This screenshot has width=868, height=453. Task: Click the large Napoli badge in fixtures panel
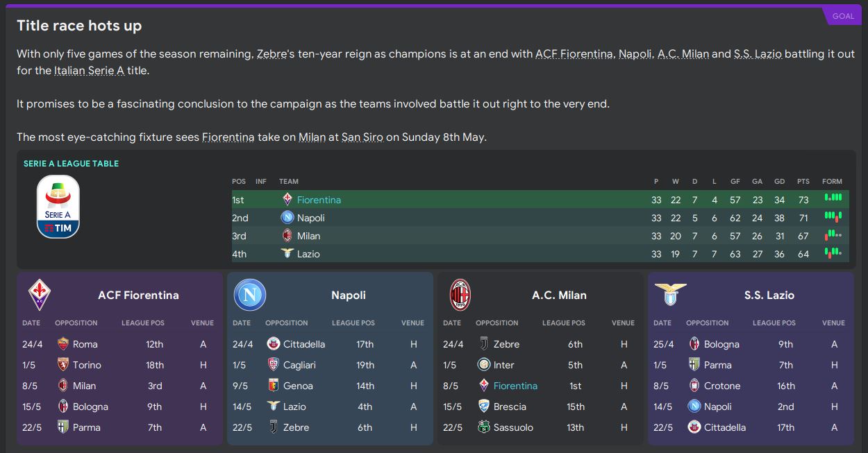coord(249,295)
